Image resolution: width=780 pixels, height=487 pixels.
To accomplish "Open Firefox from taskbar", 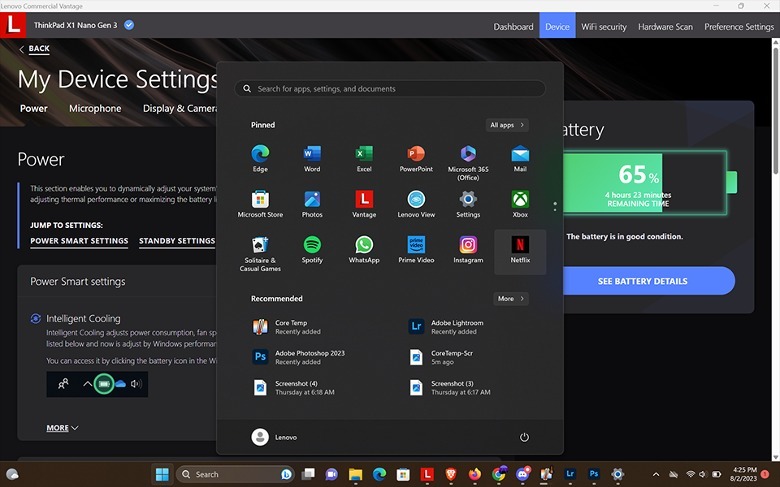I will tap(475, 474).
